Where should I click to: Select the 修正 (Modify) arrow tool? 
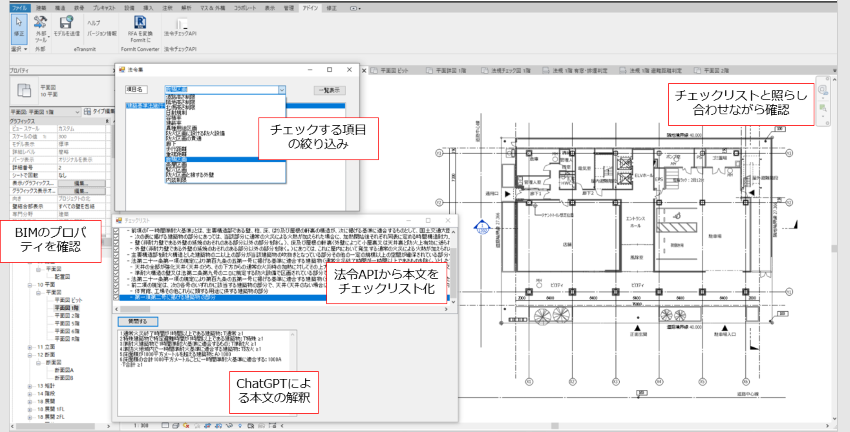tap(19, 28)
